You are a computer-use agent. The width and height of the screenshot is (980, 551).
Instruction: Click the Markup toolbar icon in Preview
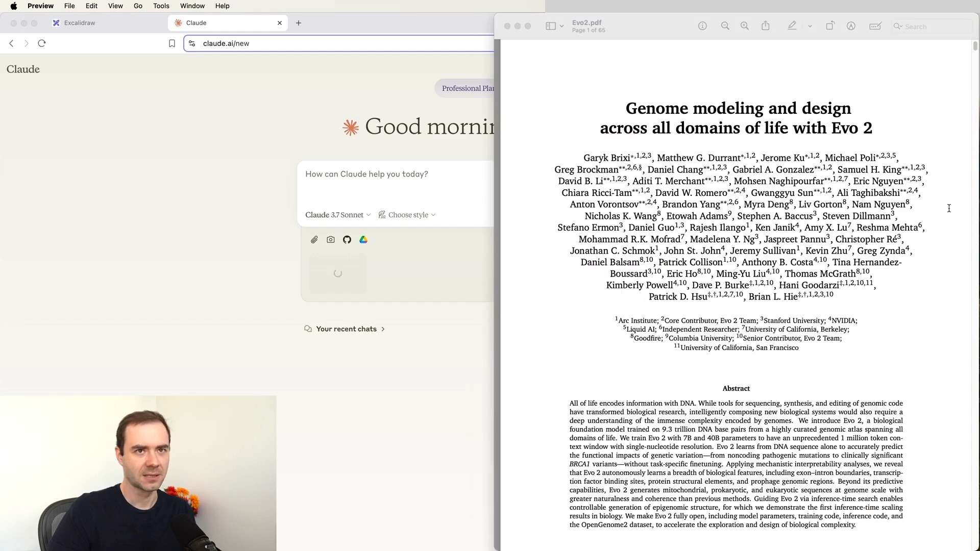coord(851,26)
